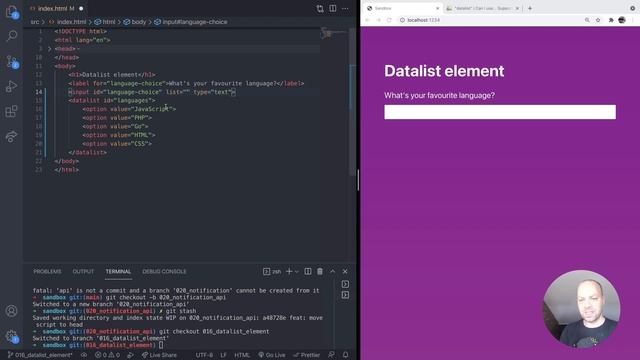This screenshot has width=640, height=360.
Task: Close the Sandbox browser tab
Action: [x=438, y=8]
